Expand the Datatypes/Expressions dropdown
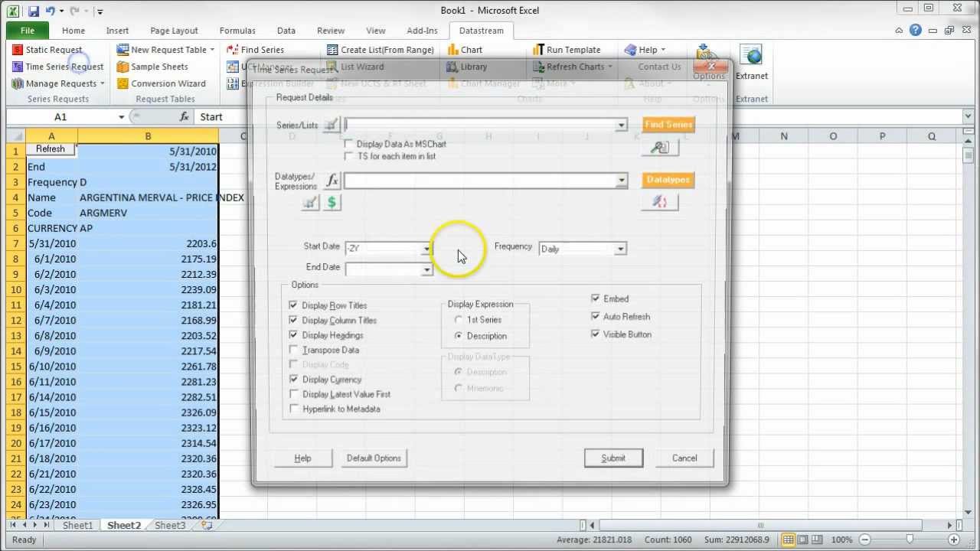Screen dimensions: 980x551 pyautogui.click(x=621, y=181)
